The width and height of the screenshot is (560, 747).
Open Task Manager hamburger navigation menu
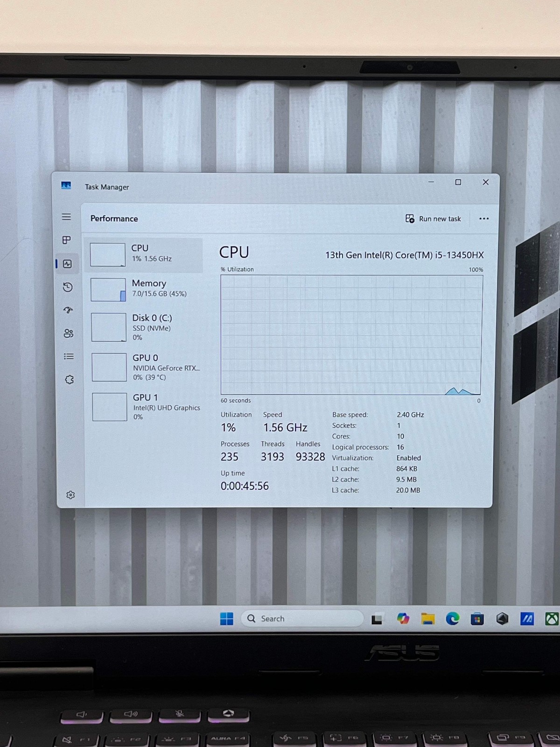click(66, 217)
